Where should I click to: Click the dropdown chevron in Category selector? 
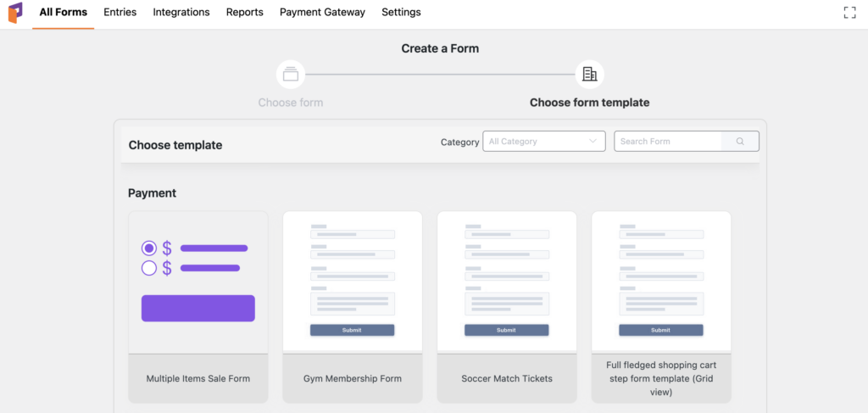click(593, 142)
